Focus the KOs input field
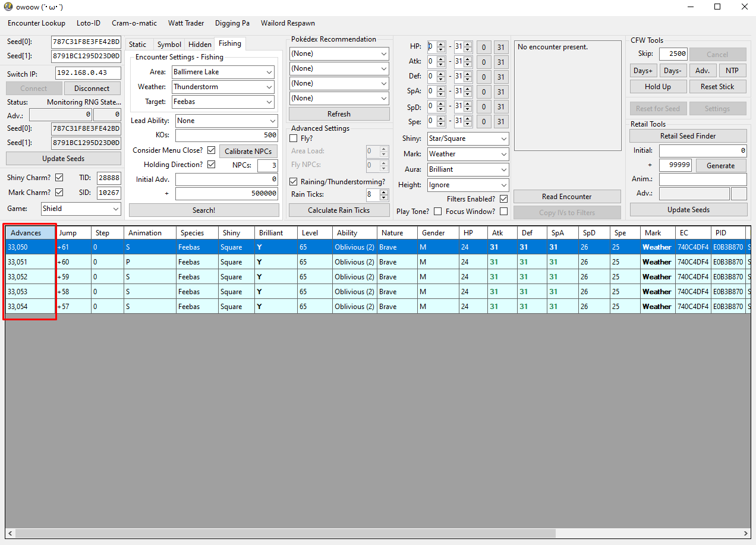 click(226, 135)
